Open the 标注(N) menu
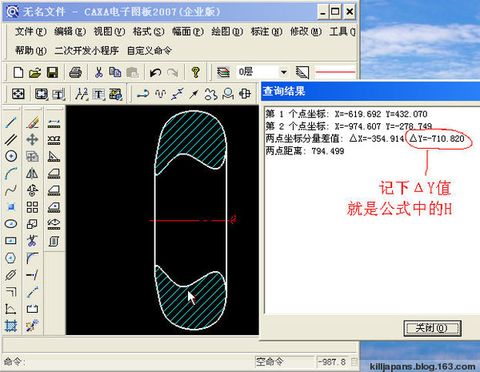The width and height of the screenshot is (480, 372). click(x=266, y=32)
